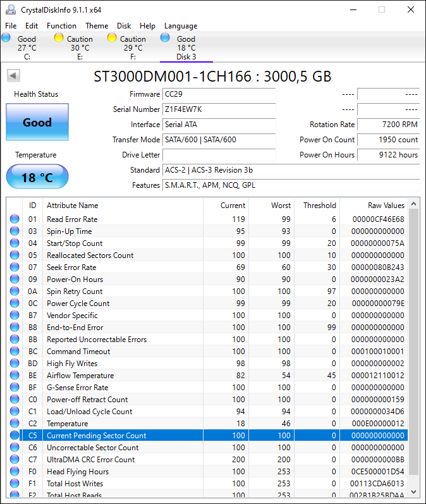Click the CrystalDiskInfo app icon in title bar
This screenshot has height=504, width=426.
click(x=11, y=9)
